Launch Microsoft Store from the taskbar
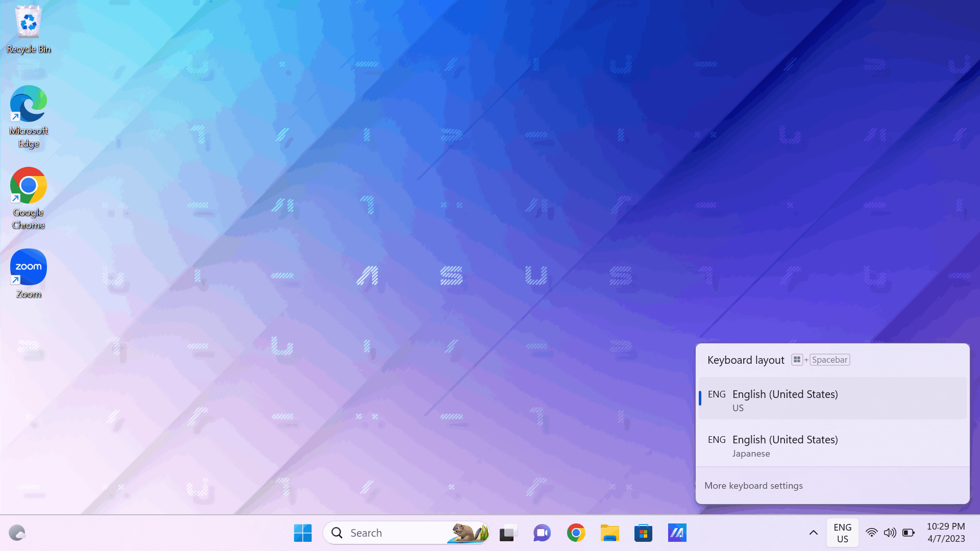The width and height of the screenshot is (980, 551). pos(643,532)
